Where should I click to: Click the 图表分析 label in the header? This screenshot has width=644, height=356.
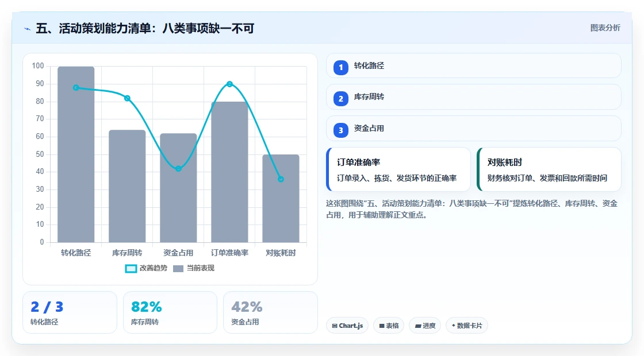pos(605,28)
